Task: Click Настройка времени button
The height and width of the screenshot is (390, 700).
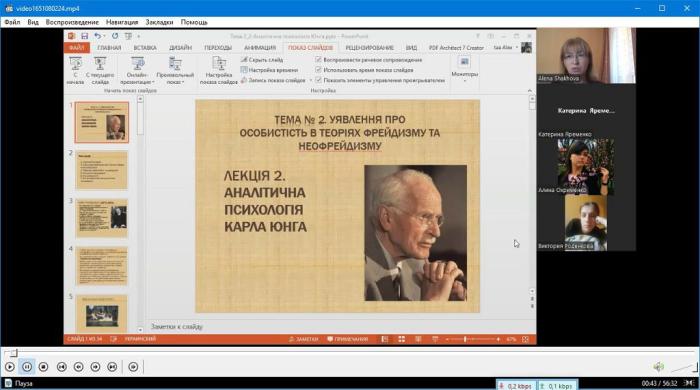Action: pos(269,70)
